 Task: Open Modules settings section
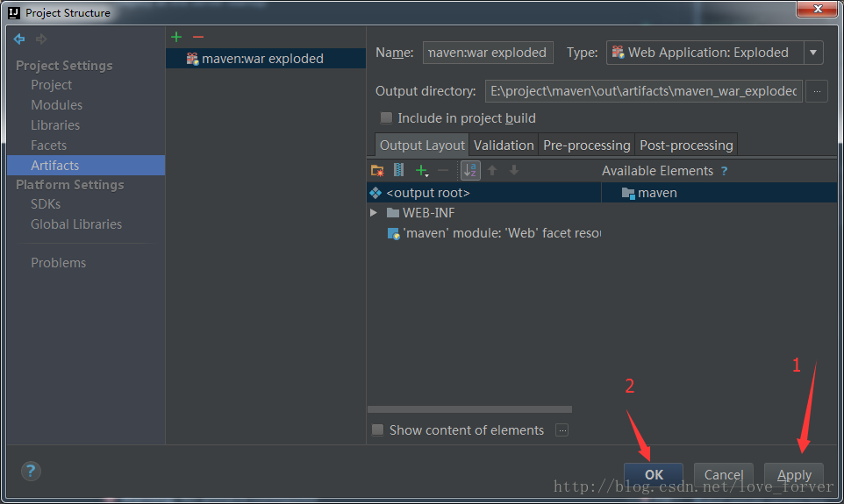click(x=56, y=105)
